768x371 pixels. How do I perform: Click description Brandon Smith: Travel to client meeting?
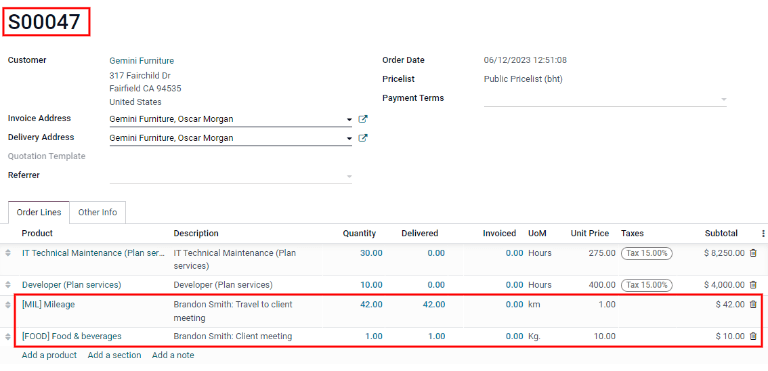point(233,311)
